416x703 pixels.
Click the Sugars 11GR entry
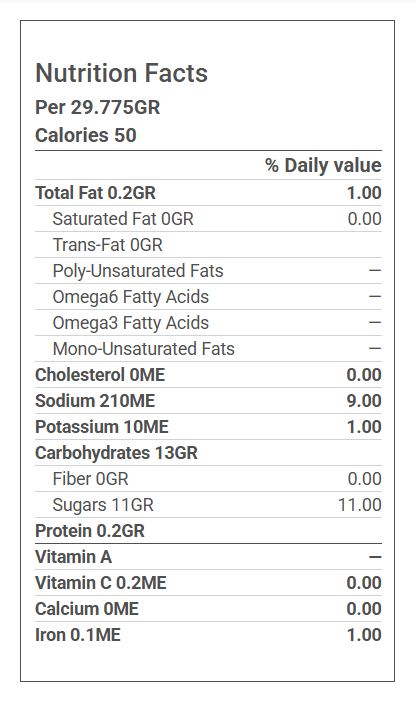pyautogui.click(x=103, y=505)
